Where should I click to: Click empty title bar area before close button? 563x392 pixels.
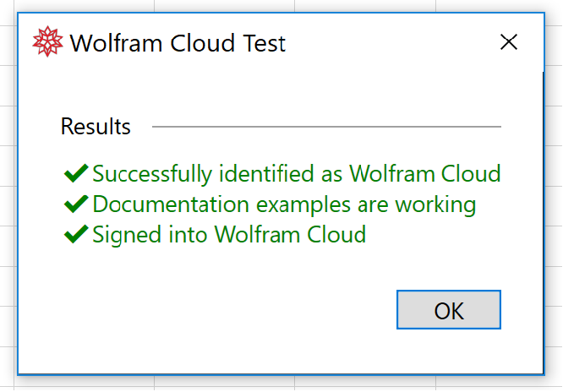coord(389,42)
